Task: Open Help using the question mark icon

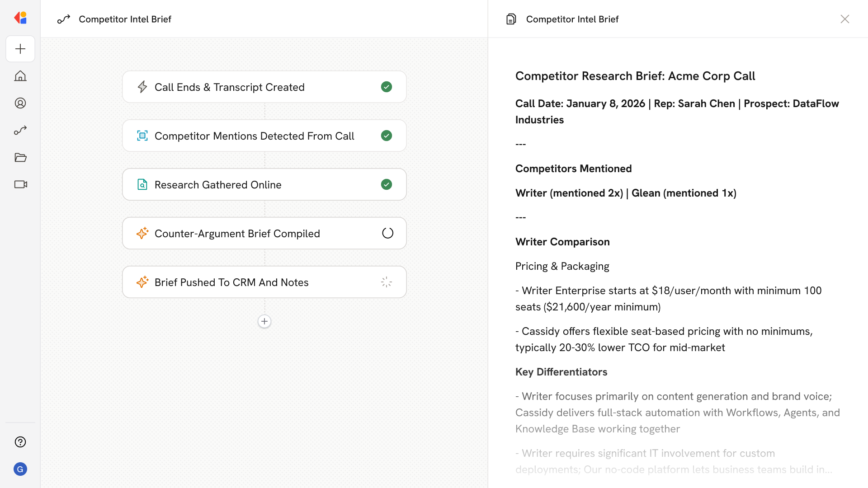Action: pos(20,442)
